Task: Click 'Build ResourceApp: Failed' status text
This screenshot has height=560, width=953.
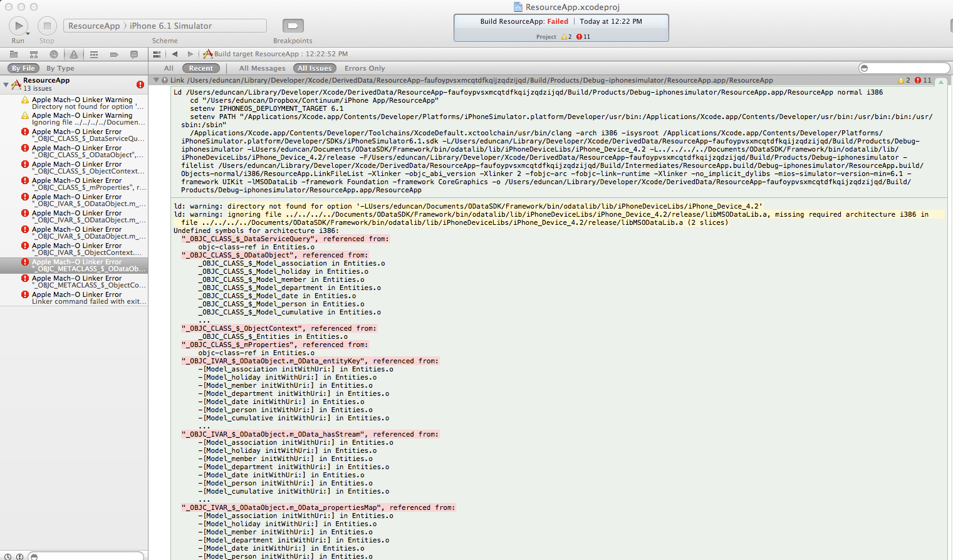Action: pyautogui.click(x=524, y=21)
